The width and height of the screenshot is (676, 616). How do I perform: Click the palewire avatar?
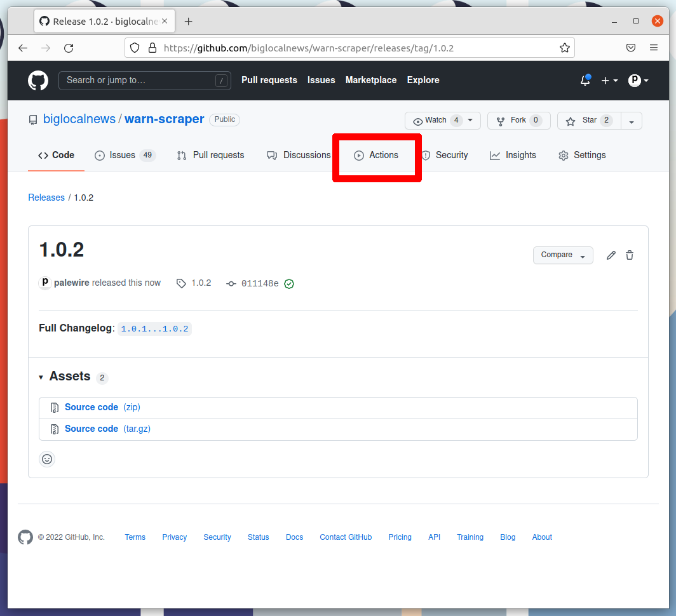tap(45, 283)
